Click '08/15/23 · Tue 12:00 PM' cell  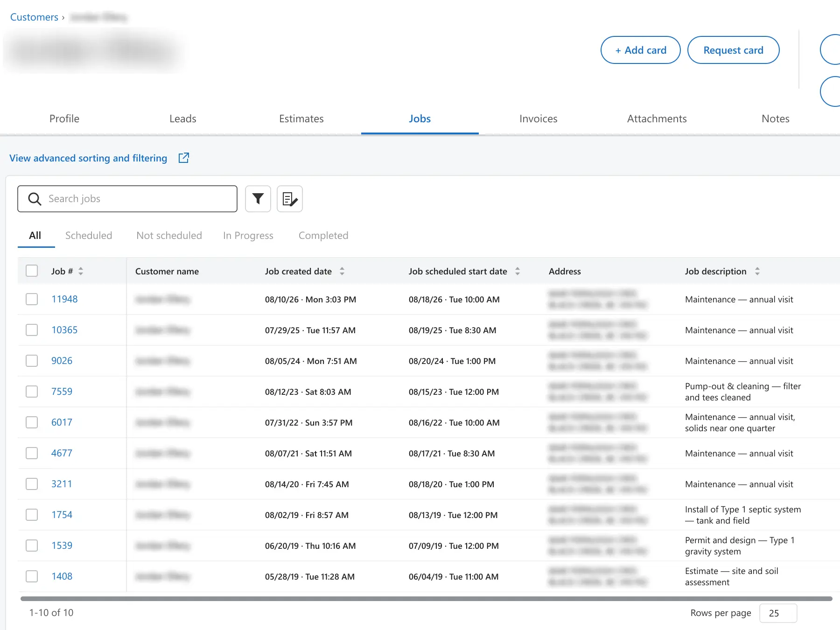coord(454,392)
